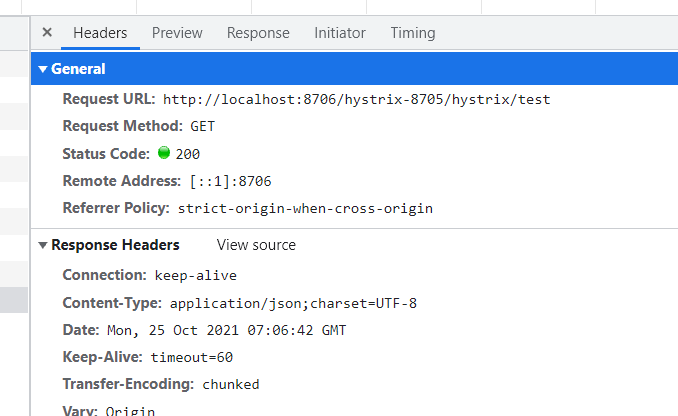Viewport: 678px width, 416px height.
Task: Click the Content-Type header value
Action: 293,304
